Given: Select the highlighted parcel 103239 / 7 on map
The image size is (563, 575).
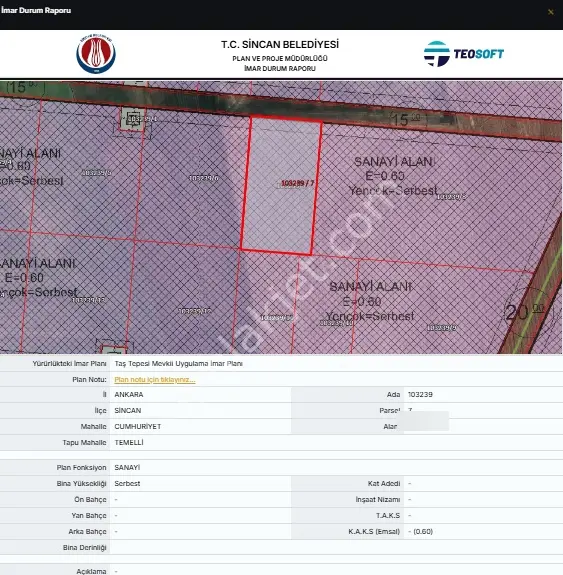Looking at the screenshot, I should [x=281, y=185].
